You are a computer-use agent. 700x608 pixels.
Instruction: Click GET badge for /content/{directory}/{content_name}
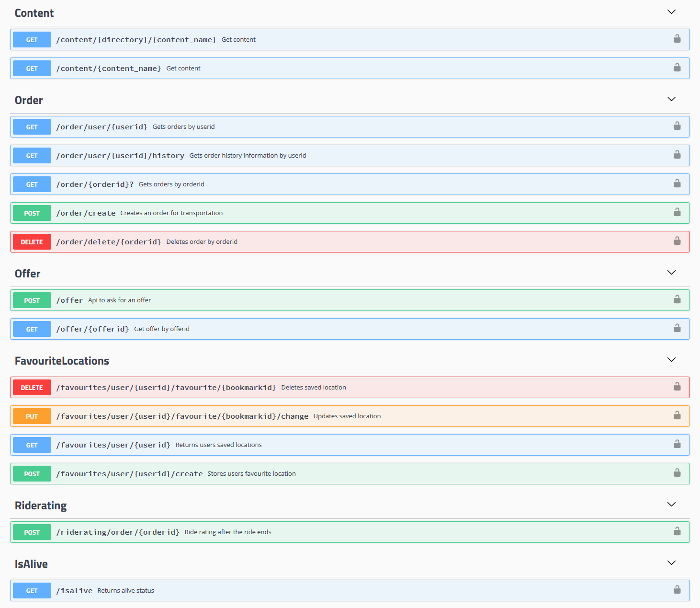(x=32, y=40)
